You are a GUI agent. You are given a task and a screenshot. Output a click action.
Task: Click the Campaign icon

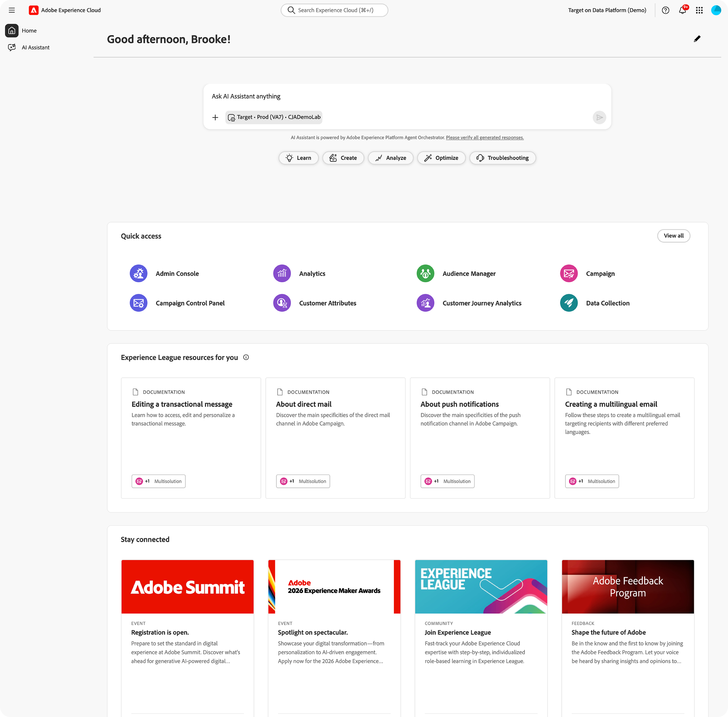pos(569,273)
